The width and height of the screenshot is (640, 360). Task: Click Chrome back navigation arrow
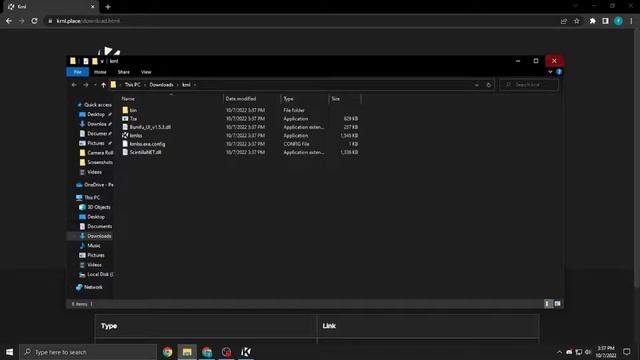[x=9, y=21]
